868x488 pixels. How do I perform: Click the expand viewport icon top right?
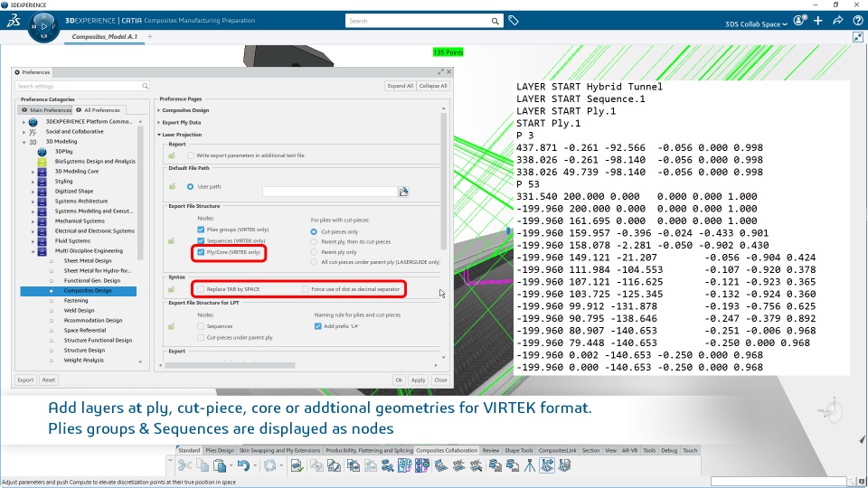point(858,37)
